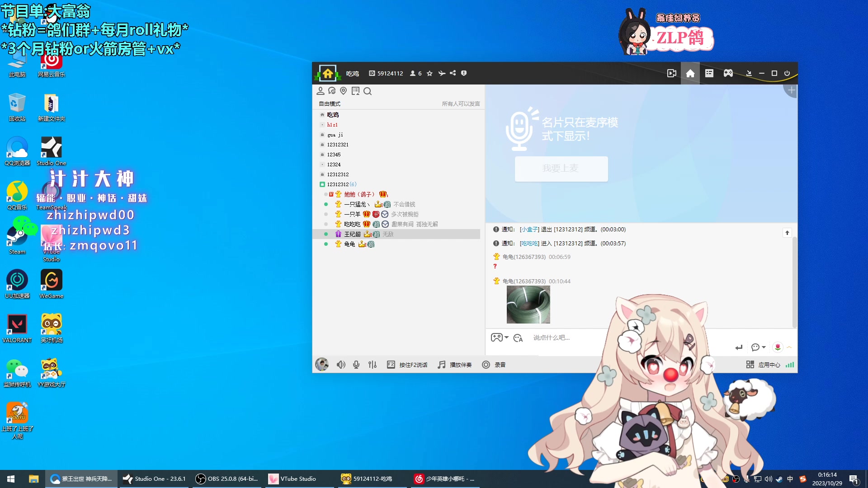Click the emoji font icon in chat input
The image size is (868, 488).
pos(518,338)
